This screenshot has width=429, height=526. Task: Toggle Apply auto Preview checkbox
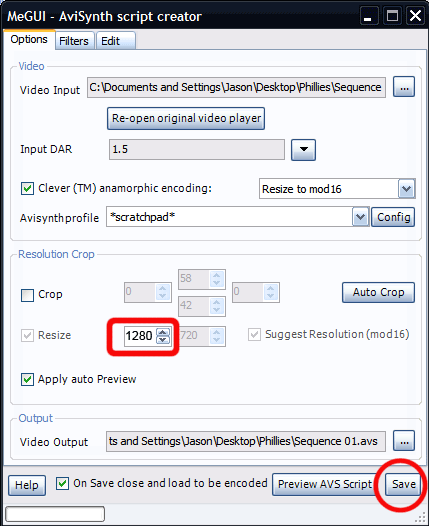coord(28,379)
